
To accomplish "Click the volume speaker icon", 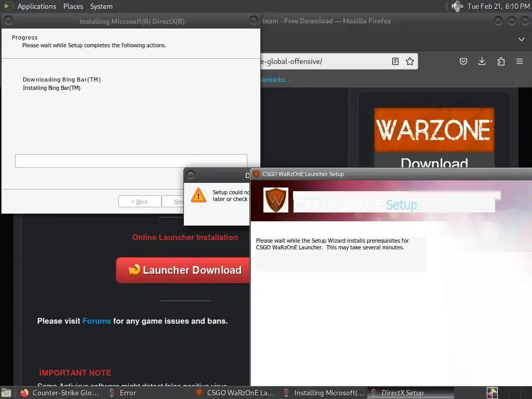I will (x=457, y=6).
